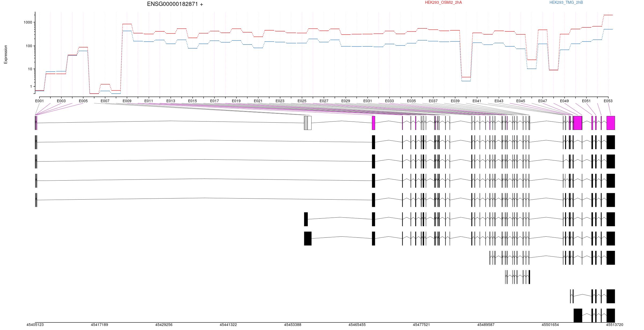
Task: Click genomic coordinate 45513720
Action: pyautogui.click(x=614, y=325)
